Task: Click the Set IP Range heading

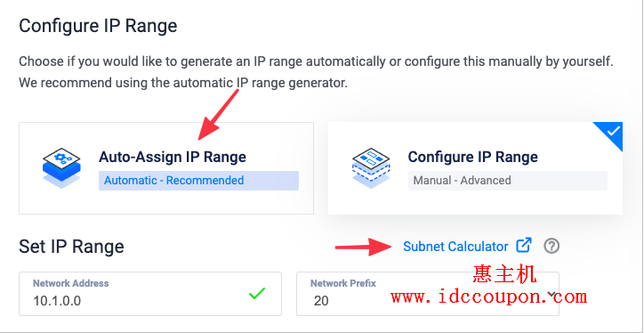Action: click(71, 247)
